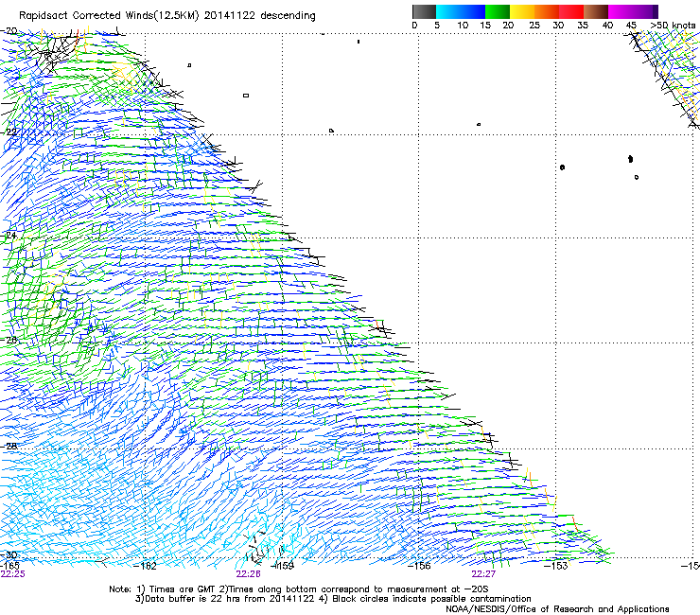Click the -22 latitude label
This screenshot has height=615, width=700.
click(9, 132)
